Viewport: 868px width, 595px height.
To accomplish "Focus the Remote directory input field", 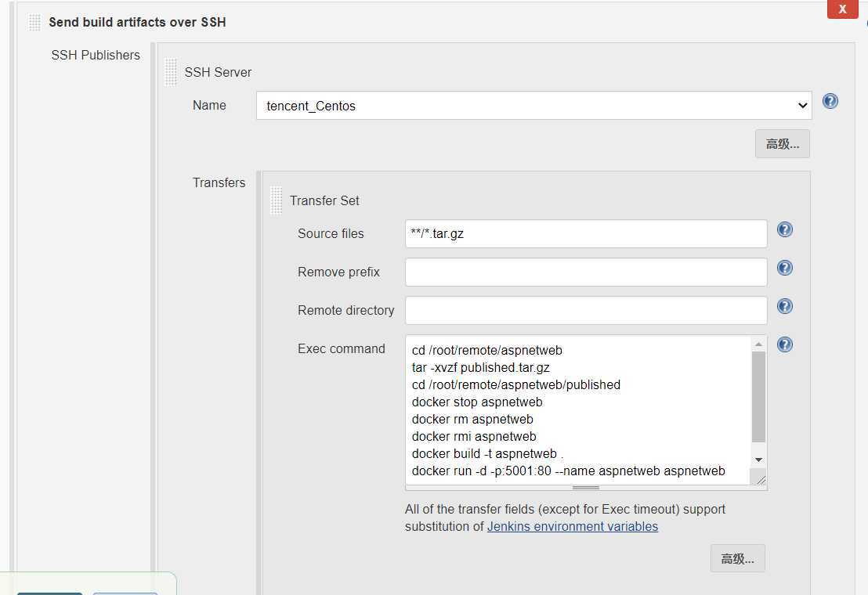I will pos(586,310).
